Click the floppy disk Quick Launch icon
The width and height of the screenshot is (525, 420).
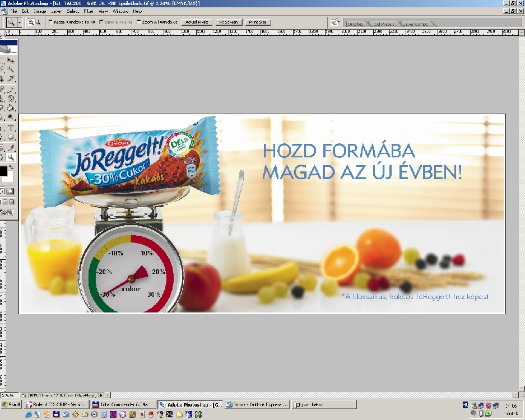[x=56, y=414]
